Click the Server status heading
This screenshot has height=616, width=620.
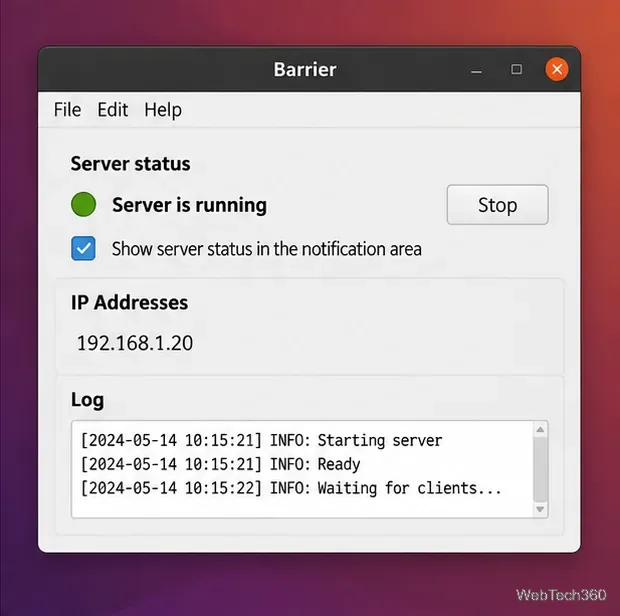pyautogui.click(x=130, y=164)
